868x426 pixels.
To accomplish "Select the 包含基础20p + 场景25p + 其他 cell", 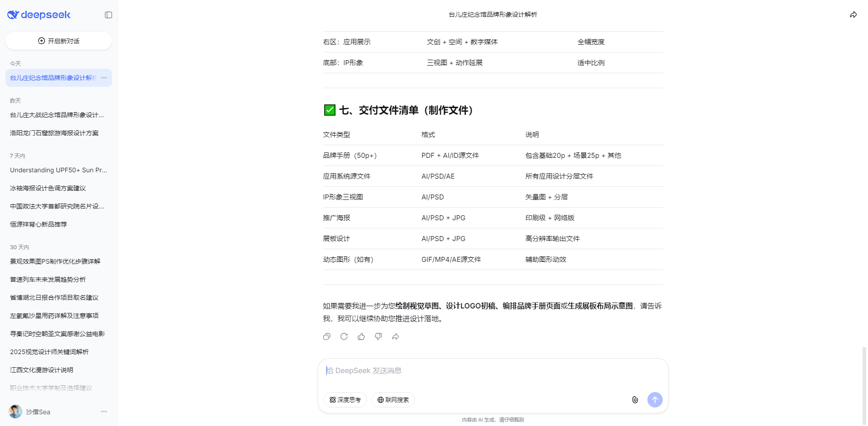I will 573,156.
